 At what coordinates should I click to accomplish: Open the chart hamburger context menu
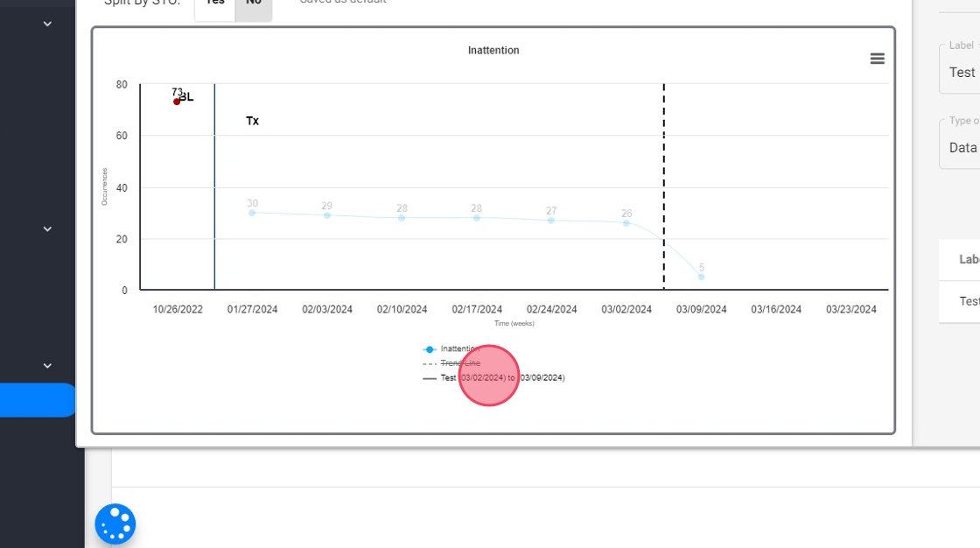point(877,59)
